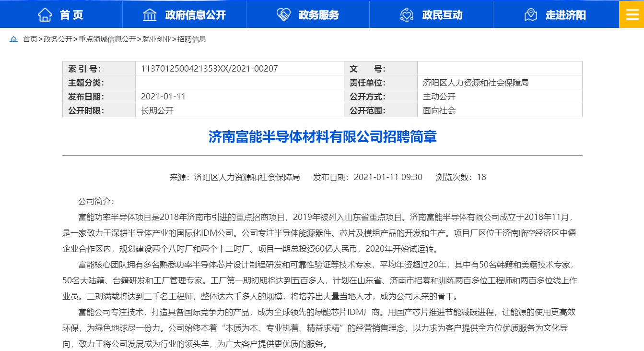
Task: Click the house icon beside 首页
Action: (45, 14)
